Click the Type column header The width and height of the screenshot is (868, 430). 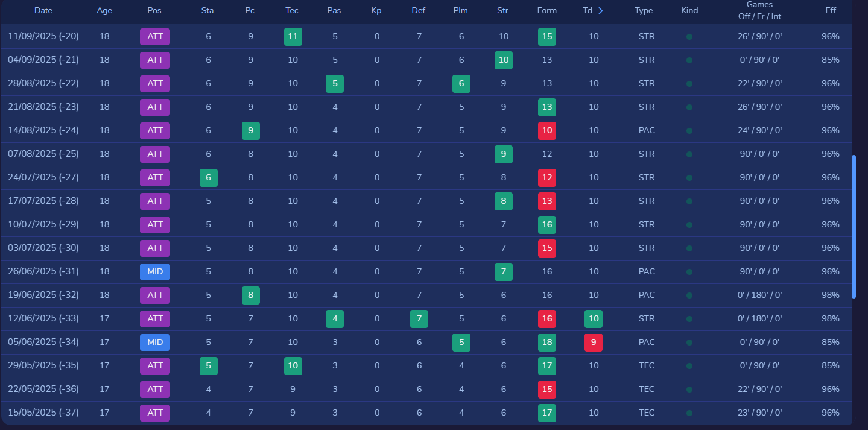point(644,11)
